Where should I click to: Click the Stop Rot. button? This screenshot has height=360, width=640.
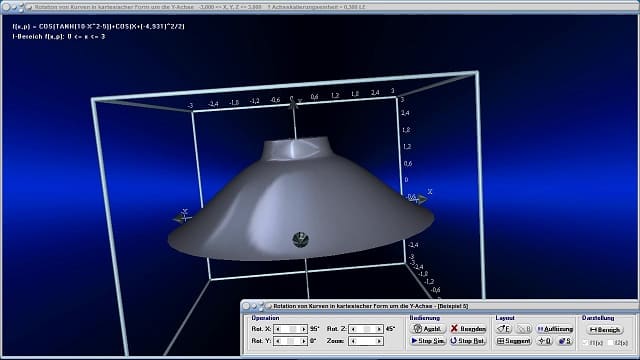(x=468, y=341)
